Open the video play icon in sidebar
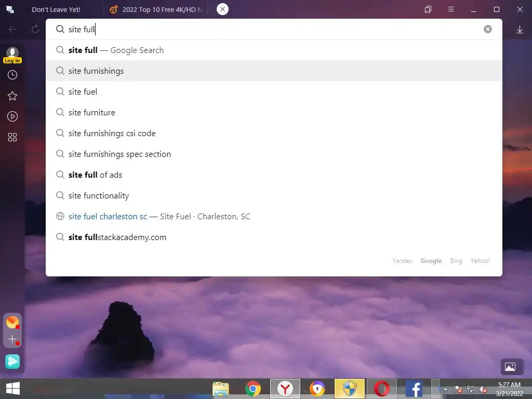Viewport: 532px width, 399px height. pyautogui.click(x=12, y=116)
